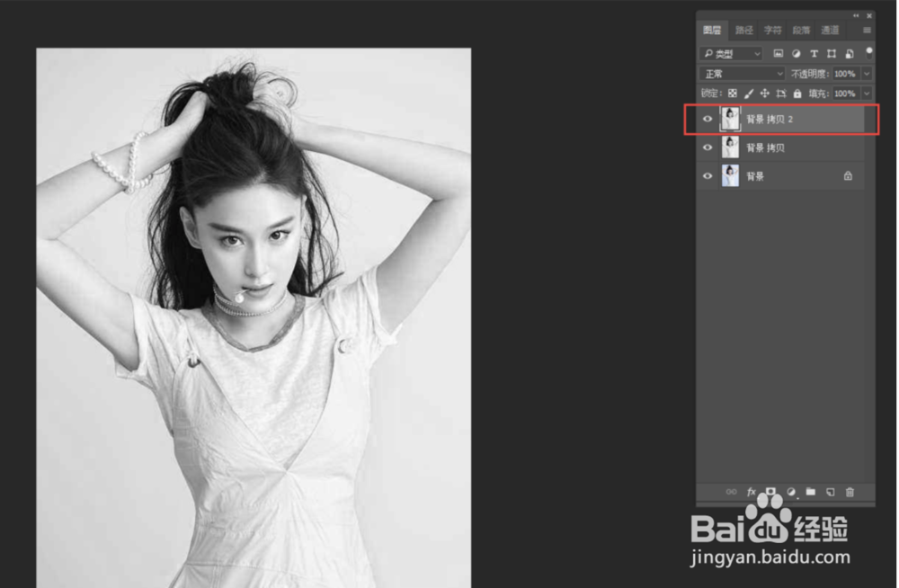Filter layers by shape layers icon
The image size is (899, 588).
pos(832,54)
